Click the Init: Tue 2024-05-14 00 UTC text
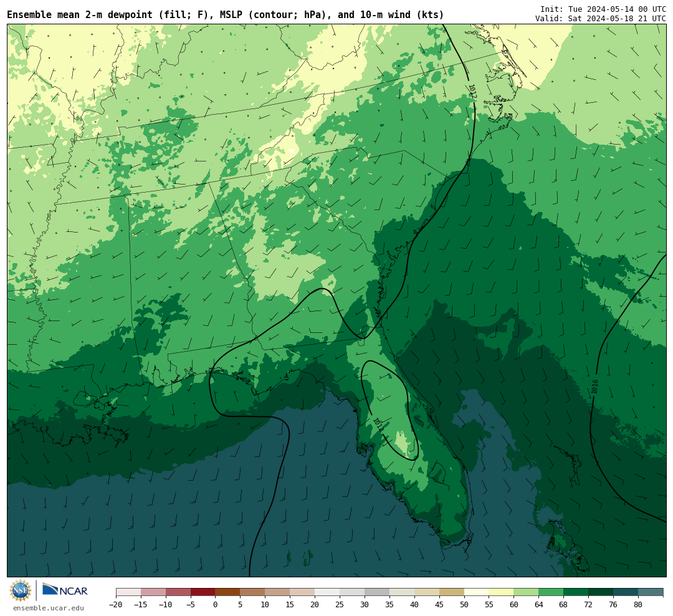 pyautogui.click(x=603, y=9)
